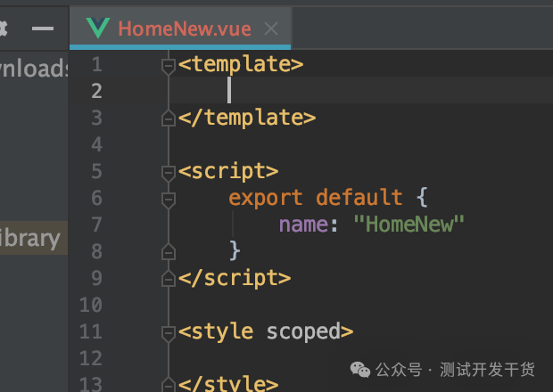Select the HomeNew.vue editor tab

pyautogui.click(x=180, y=29)
